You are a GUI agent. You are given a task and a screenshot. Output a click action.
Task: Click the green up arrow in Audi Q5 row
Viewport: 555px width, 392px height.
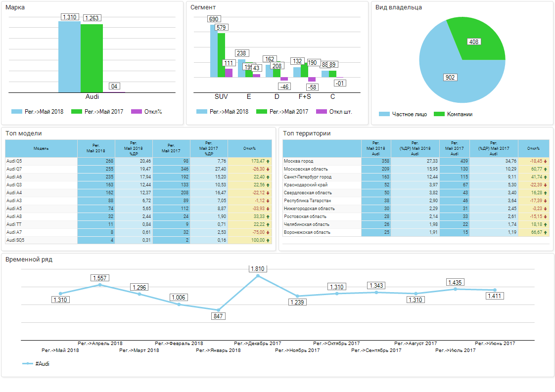pos(268,161)
